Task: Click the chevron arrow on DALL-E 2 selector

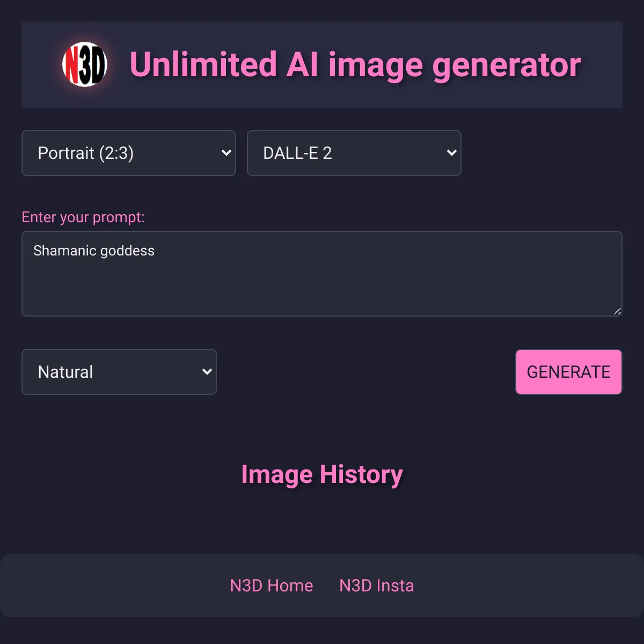Action: pos(452,153)
